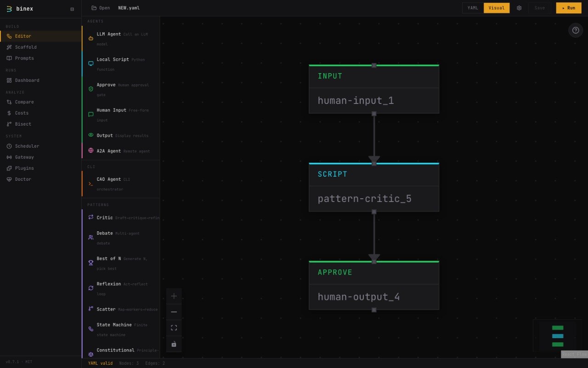Screen dimensions: 588x368
Task: Pick the Constitutional pattern from palette
Action: tap(121, 350)
